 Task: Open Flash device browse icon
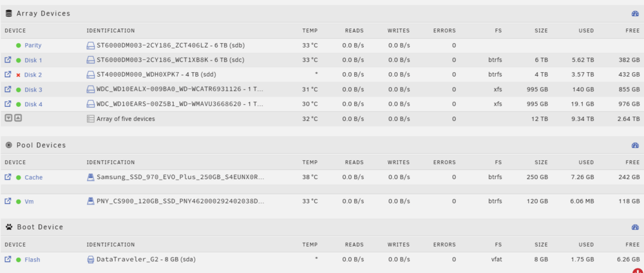pyautogui.click(x=8, y=259)
